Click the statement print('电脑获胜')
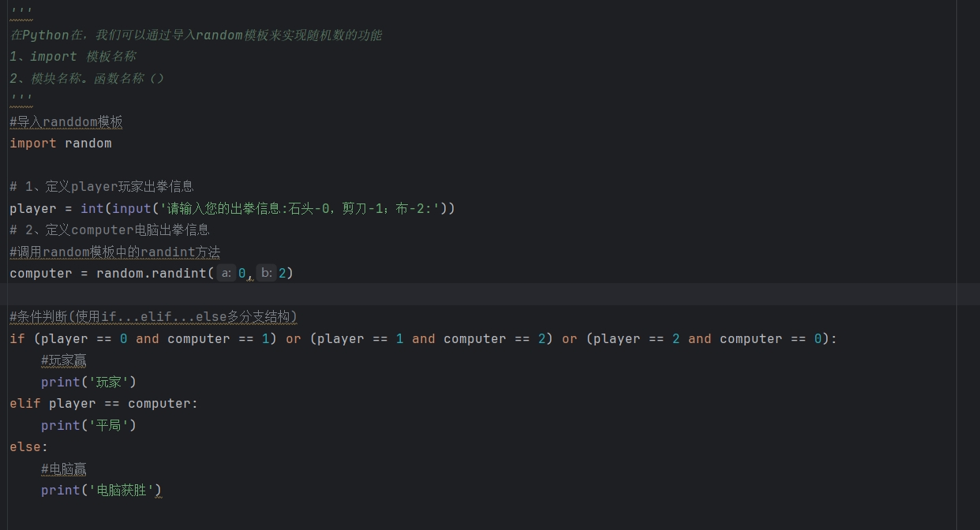 pyautogui.click(x=102, y=490)
